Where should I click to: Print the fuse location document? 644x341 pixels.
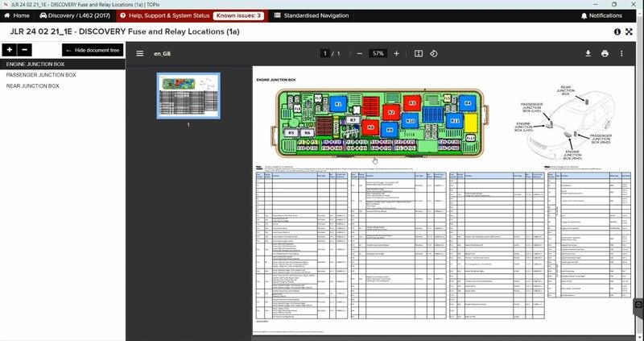point(605,53)
